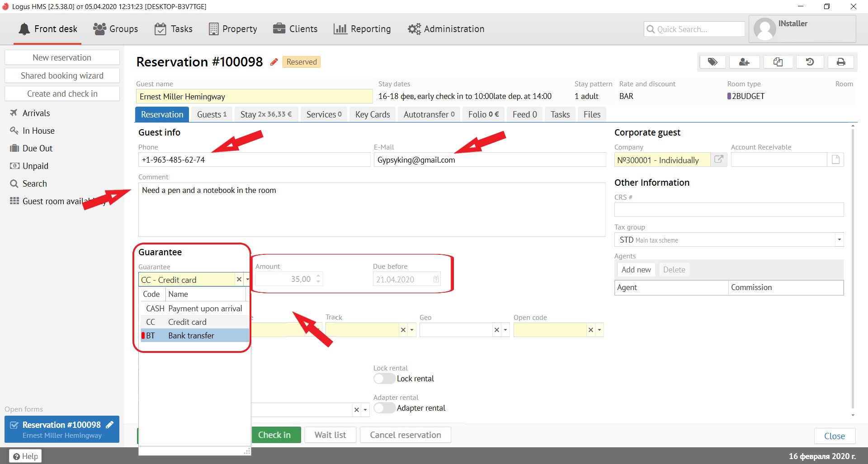Click the copy reservation icon

click(x=778, y=62)
